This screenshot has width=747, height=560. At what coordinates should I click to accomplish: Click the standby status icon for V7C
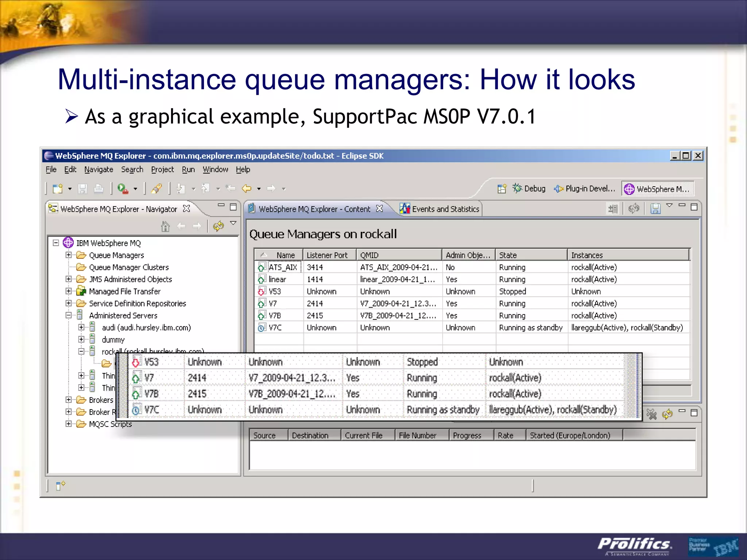pos(262,328)
